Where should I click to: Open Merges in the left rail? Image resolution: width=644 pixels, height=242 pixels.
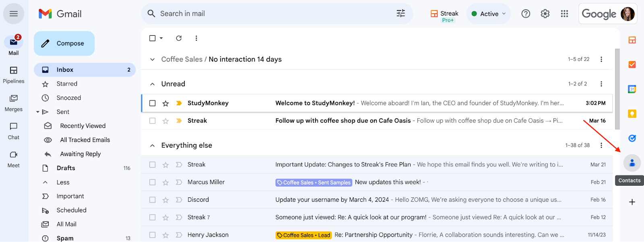[14, 103]
